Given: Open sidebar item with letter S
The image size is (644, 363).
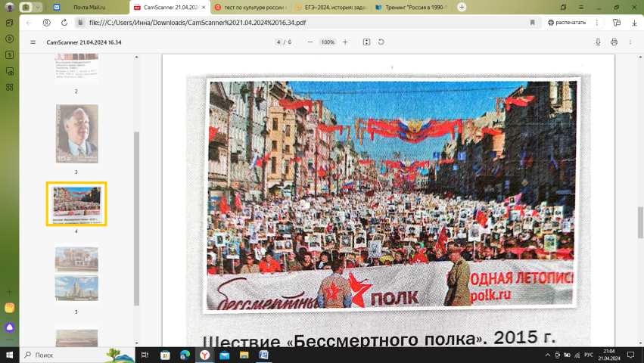Looking at the screenshot, I should click(x=9, y=55).
